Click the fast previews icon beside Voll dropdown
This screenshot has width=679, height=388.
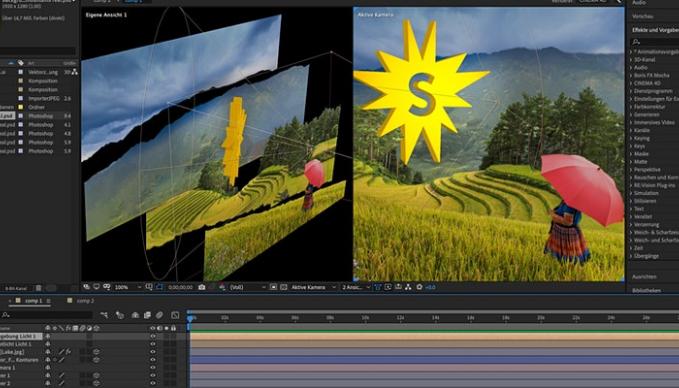tap(273, 287)
